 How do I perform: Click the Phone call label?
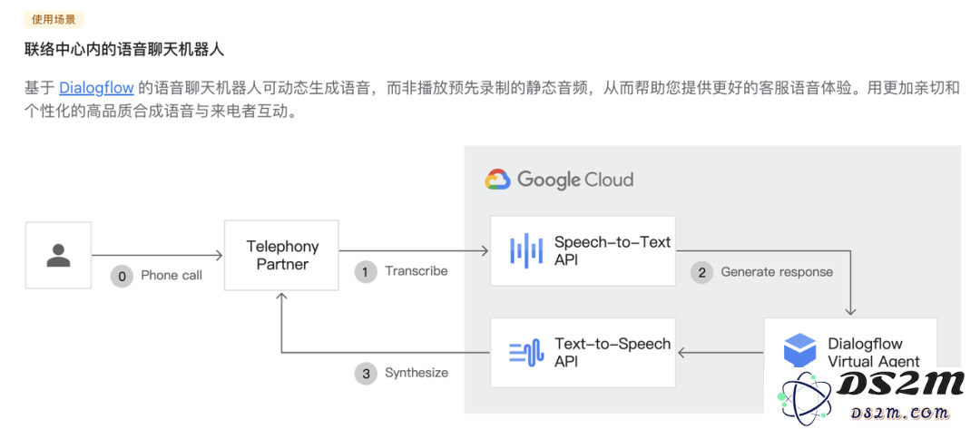[x=171, y=276]
